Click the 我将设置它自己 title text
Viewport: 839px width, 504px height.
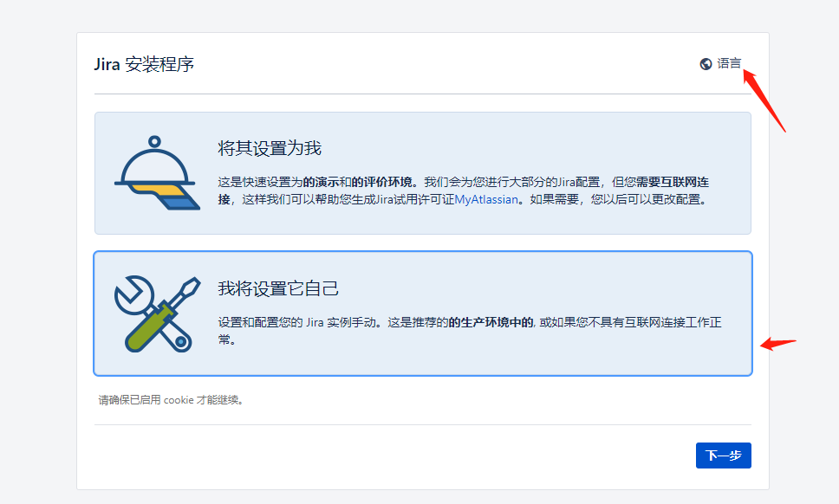[278, 288]
